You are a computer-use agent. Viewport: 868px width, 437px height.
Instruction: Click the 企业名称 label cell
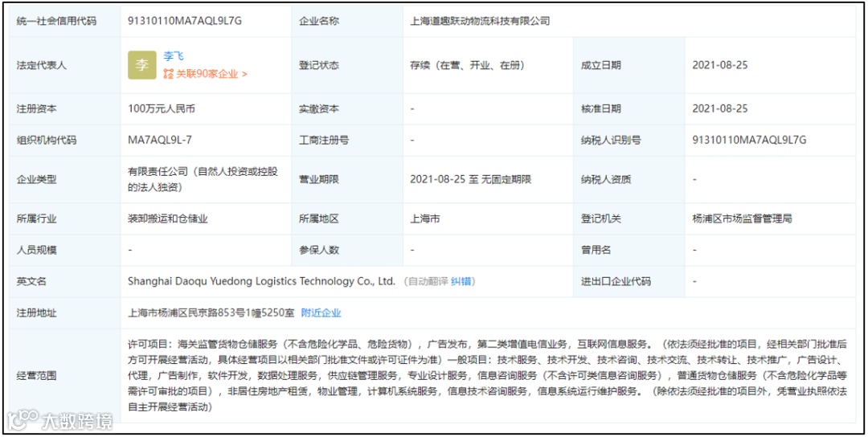347,22
